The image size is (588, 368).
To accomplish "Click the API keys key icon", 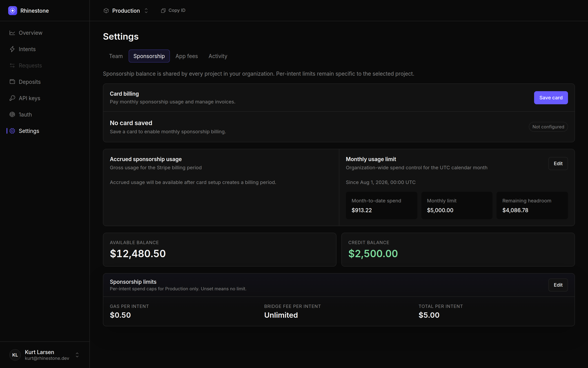I will click(12, 98).
